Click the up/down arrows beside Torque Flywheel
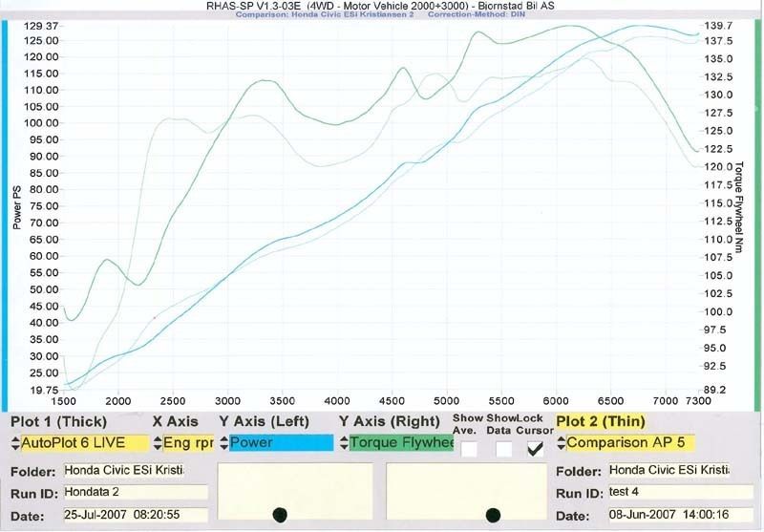 click(x=344, y=443)
